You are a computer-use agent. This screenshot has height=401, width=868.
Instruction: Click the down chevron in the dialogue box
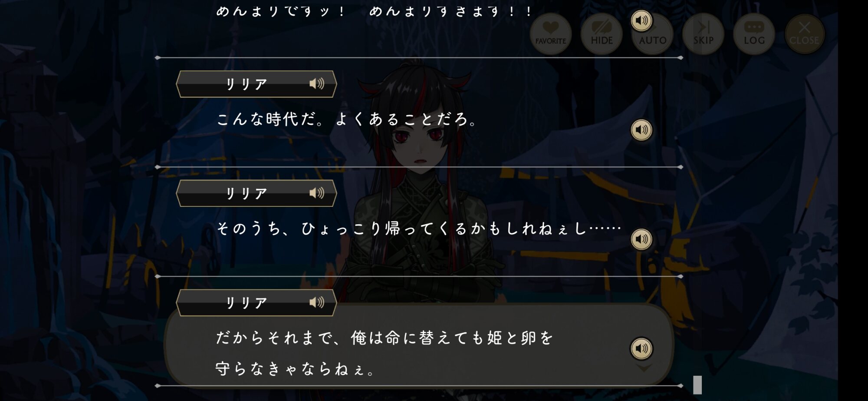(x=644, y=368)
